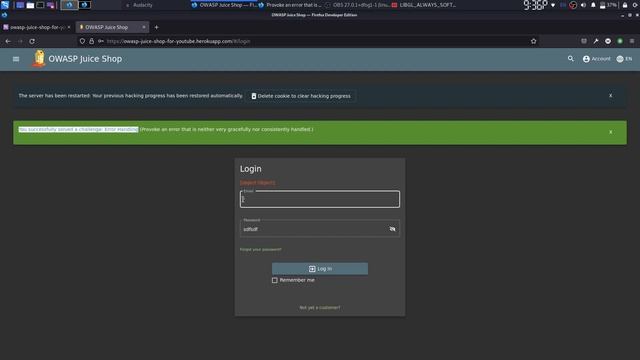This screenshot has height=360, width=640.
Task: Click the site security padlock icon
Action: pyautogui.click(x=91, y=41)
